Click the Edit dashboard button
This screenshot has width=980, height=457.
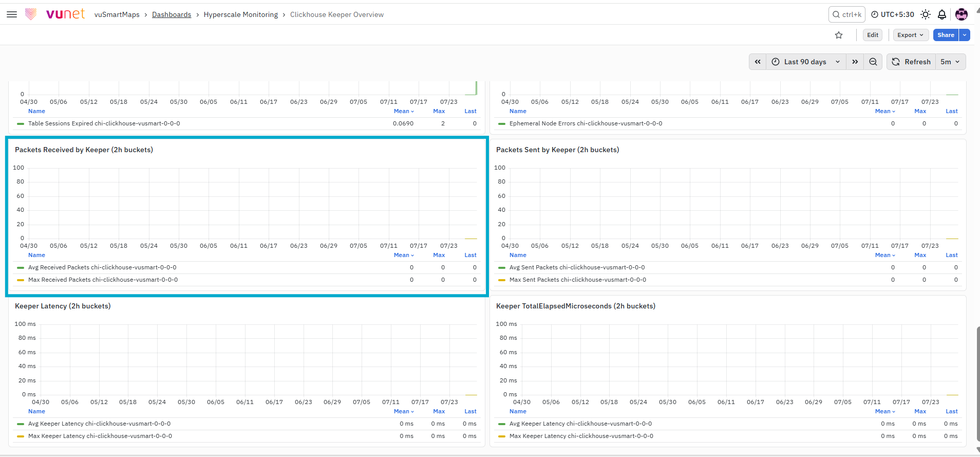873,35
